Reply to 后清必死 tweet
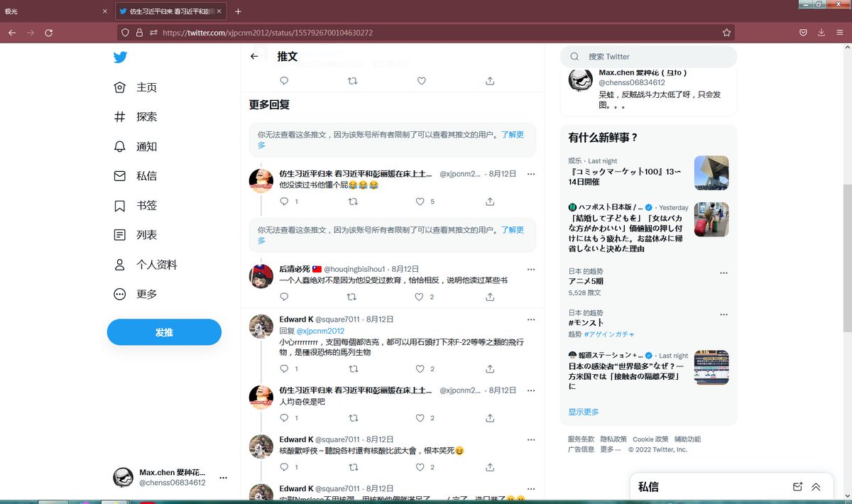 [284, 297]
